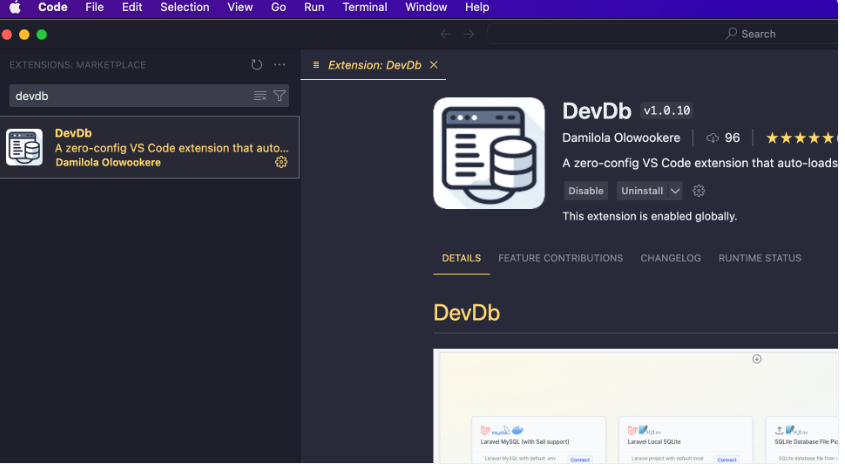The width and height of the screenshot is (845, 471).
Task: Open the Window menu
Action: pos(426,8)
